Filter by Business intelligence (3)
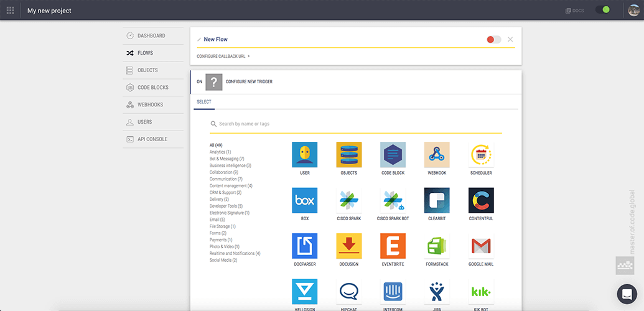 coord(230,165)
